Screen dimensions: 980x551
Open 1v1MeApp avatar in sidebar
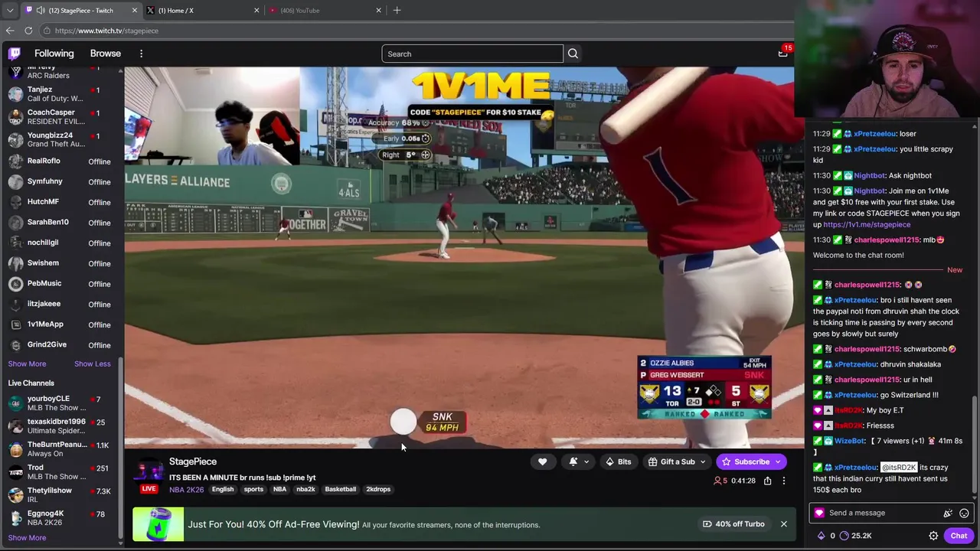(x=15, y=324)
